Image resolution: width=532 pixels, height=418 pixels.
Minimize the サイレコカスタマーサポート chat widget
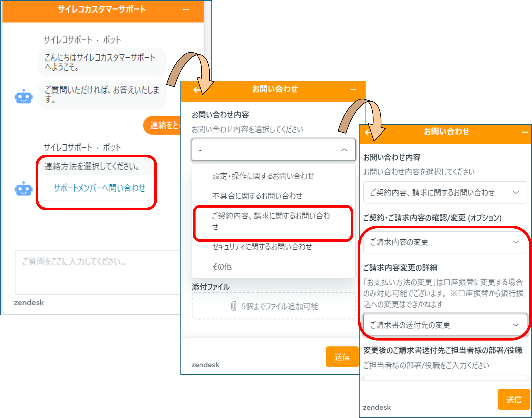point(186,10)
